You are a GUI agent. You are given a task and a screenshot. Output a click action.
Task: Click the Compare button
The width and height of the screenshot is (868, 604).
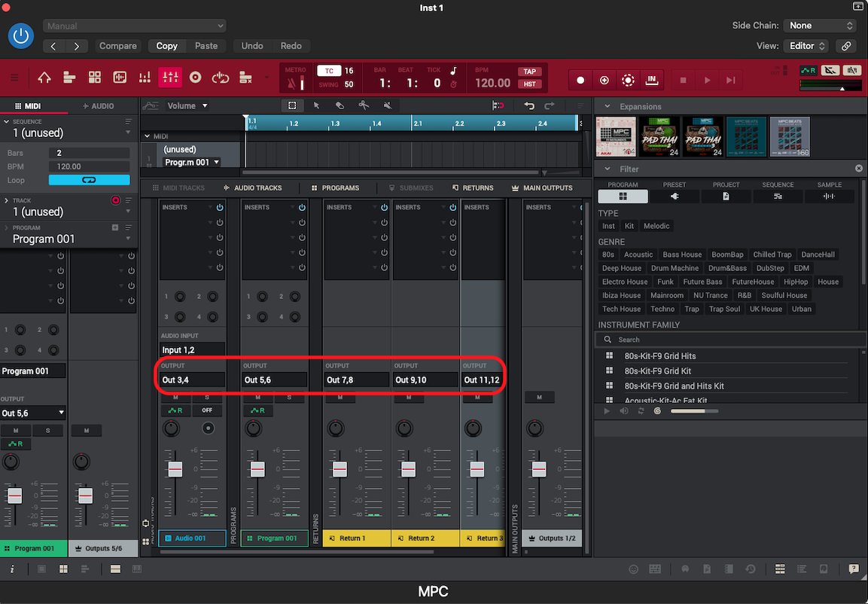click(x=118, y=46)
